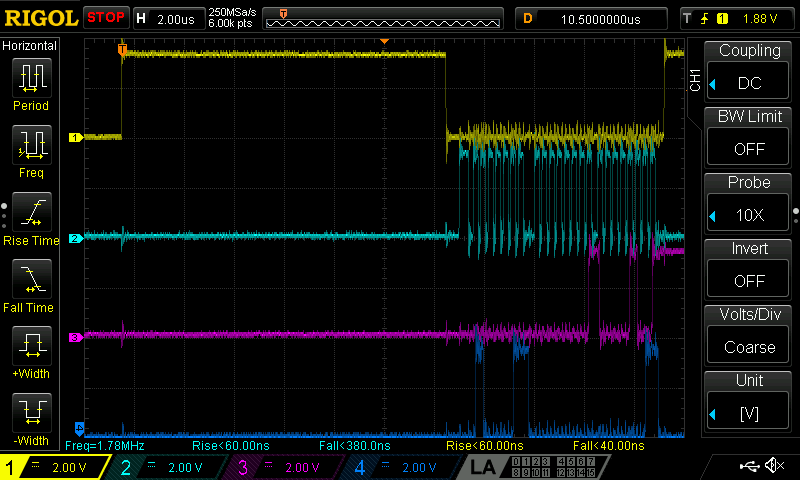Click the channel 3 ground level marker

(76, 337)
